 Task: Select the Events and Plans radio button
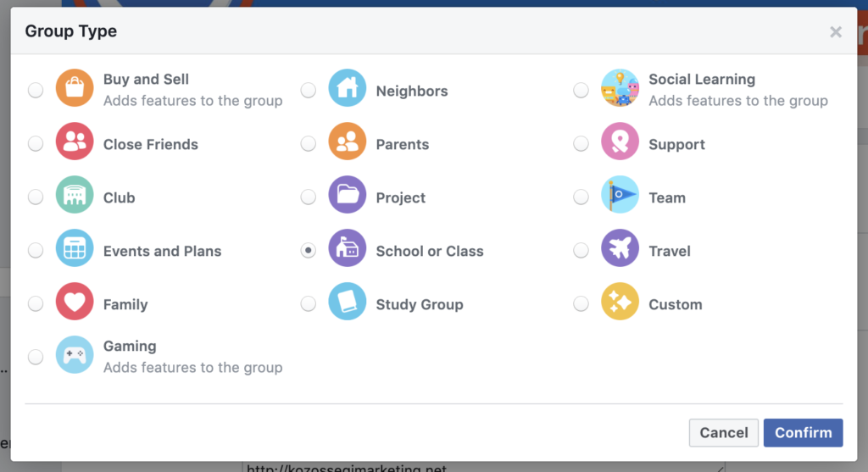[36, 250]
